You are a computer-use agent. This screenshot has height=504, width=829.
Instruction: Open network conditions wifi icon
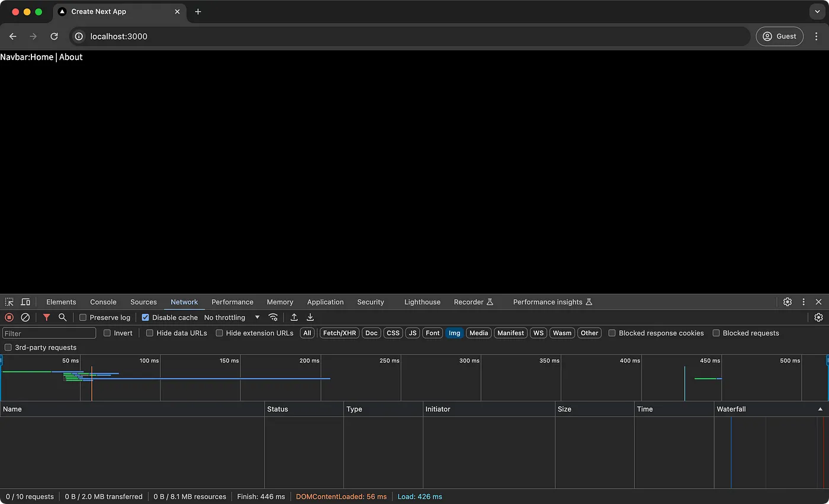coord(273,317)
